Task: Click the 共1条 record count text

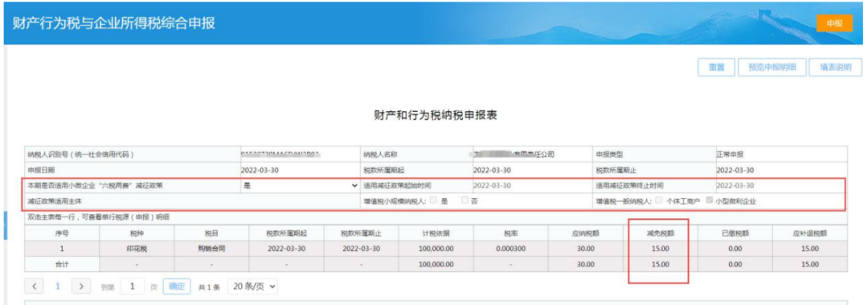Action: 209,287
